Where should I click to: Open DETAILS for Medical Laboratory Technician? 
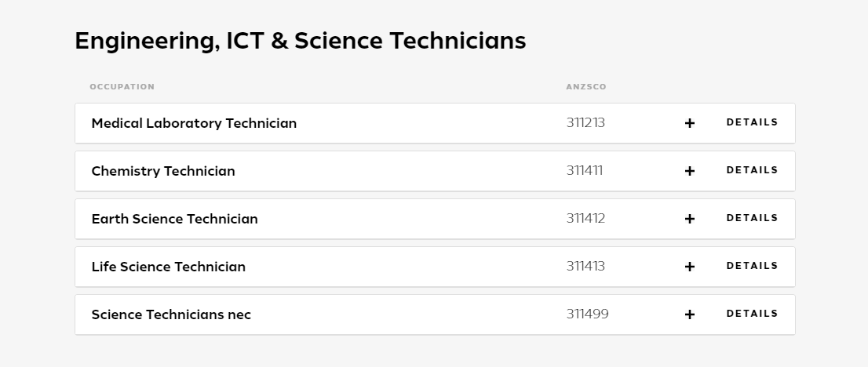click(752, 122)
